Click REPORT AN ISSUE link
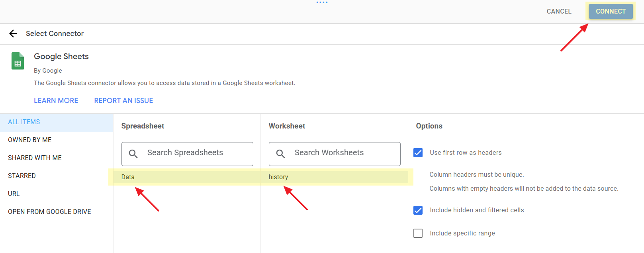This screenshot has height=253, width=644. 123,101
